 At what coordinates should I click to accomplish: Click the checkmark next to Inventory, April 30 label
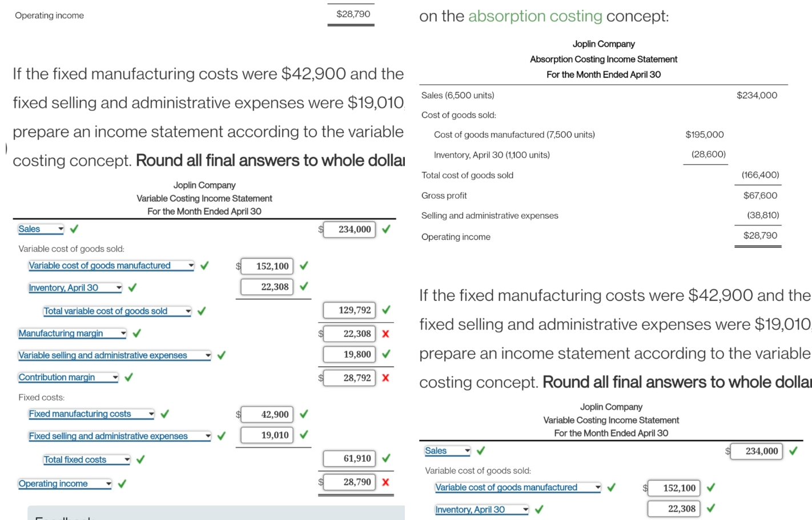click(x=132, y=288)
